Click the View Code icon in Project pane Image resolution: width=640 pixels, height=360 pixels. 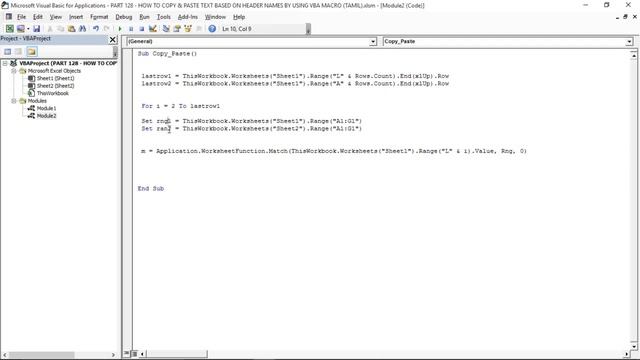coord(8,51)
